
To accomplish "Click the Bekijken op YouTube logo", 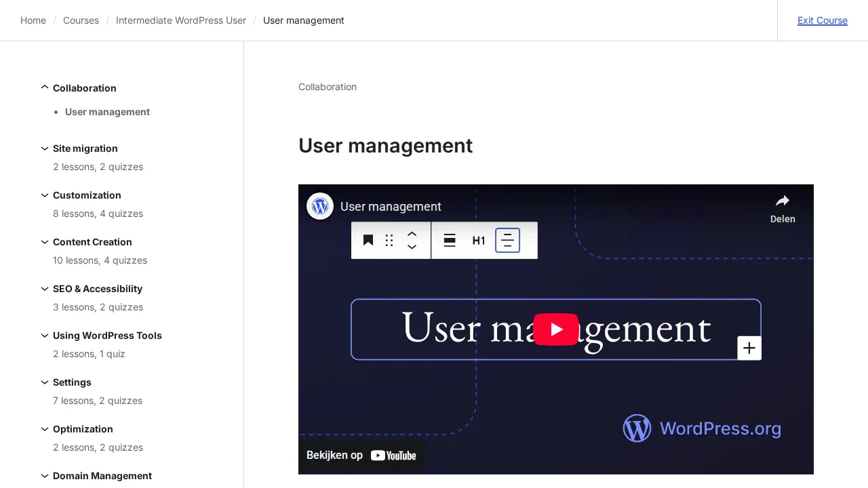I will [x=362, y=455].
